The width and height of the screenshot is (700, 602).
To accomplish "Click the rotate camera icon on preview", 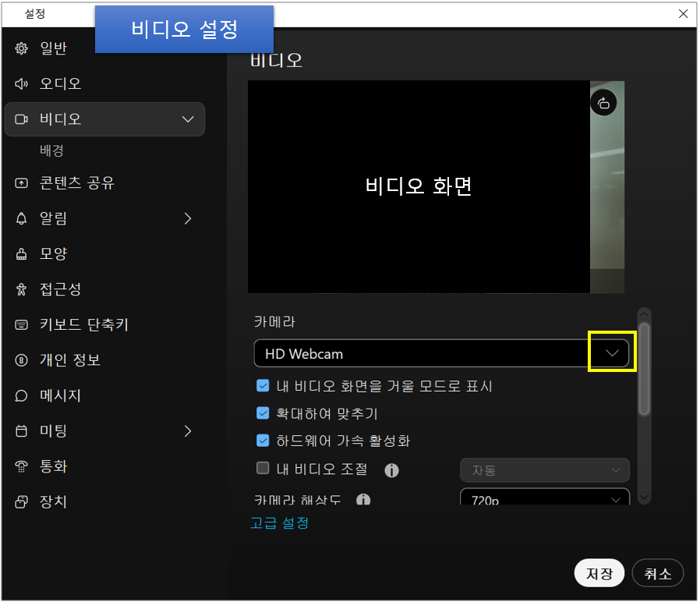I will click(x=603, y=102).
